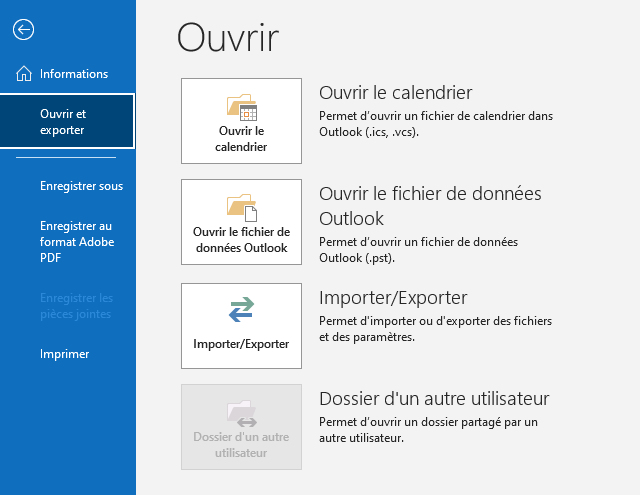
Task: Open the Imprimer page
Action: (64, 354)
